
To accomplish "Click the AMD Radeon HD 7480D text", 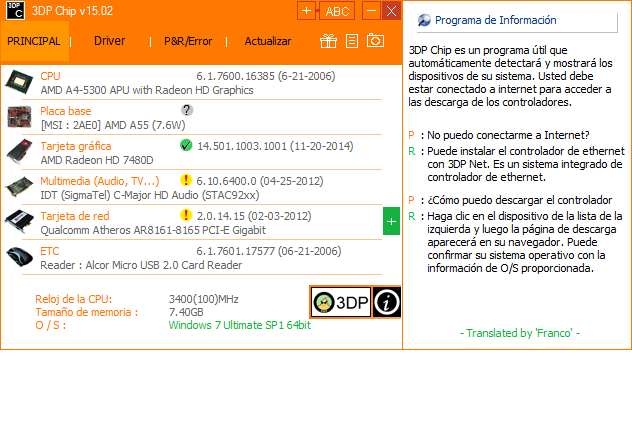I will (97, 160).
